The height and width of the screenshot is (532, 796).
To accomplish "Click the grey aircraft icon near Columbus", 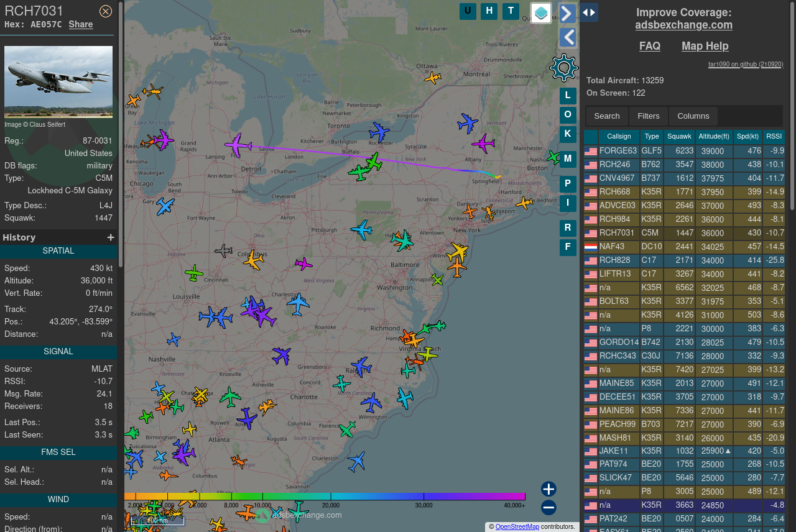I will coord(223,251).
